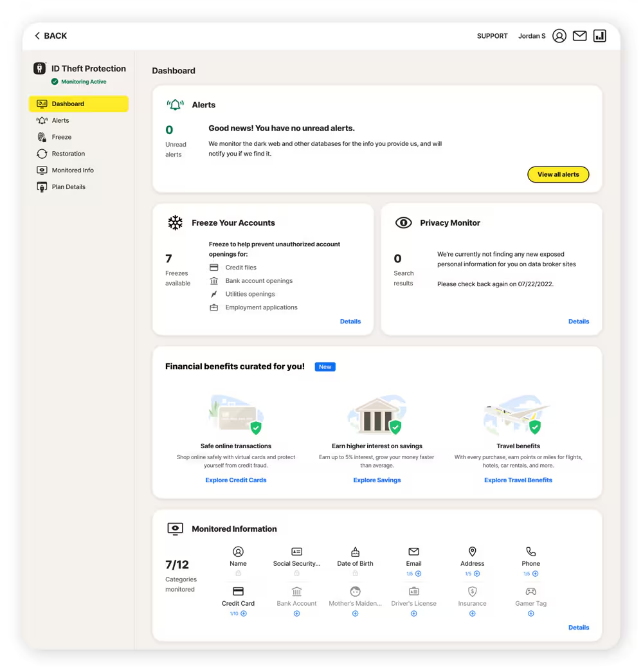The image size is (643, 672).
Task: Open Details in Monitored Information card
Action: 579,628
